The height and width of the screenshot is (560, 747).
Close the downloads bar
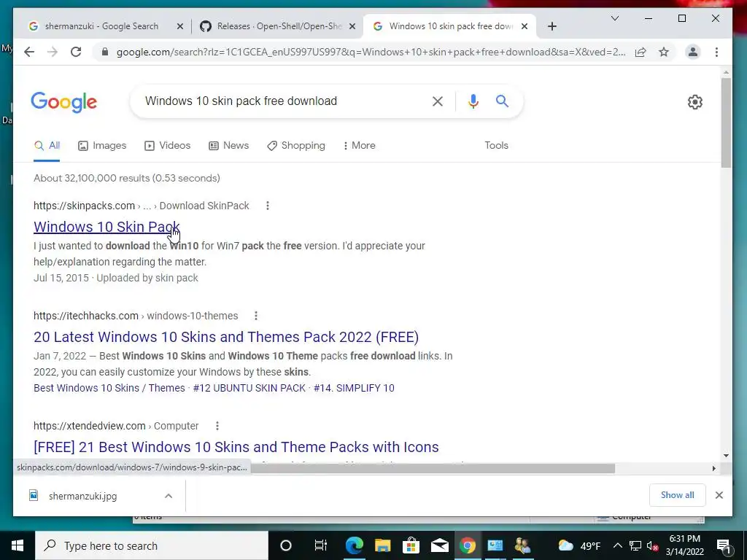[719, 495]
